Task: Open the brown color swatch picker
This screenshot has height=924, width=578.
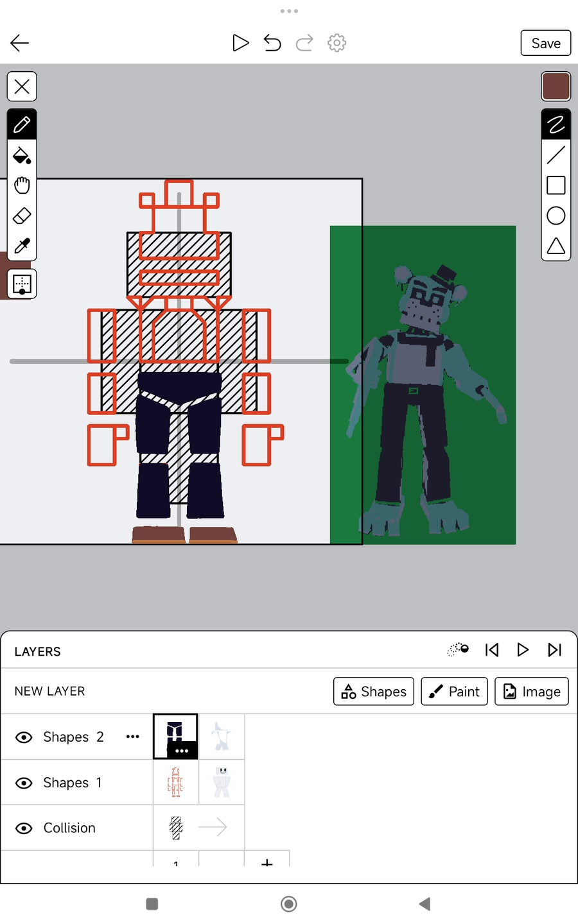Action: click(556, 86)
